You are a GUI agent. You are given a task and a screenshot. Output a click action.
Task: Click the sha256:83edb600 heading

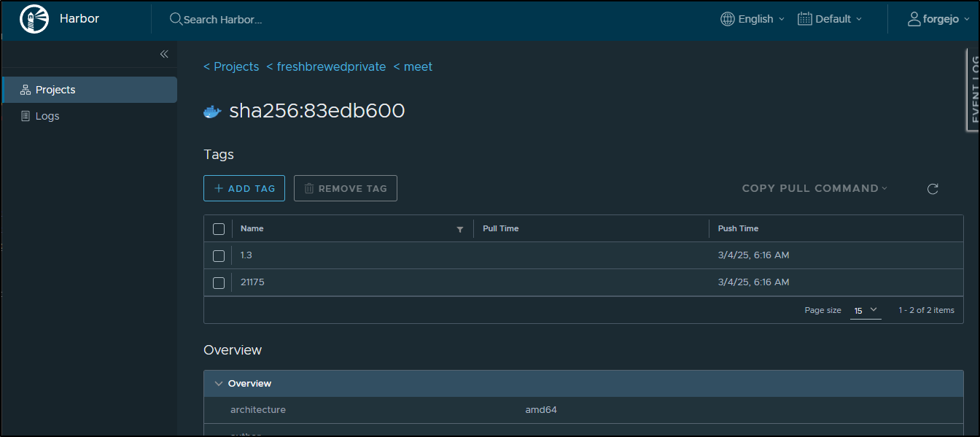(x=317, y=111)
